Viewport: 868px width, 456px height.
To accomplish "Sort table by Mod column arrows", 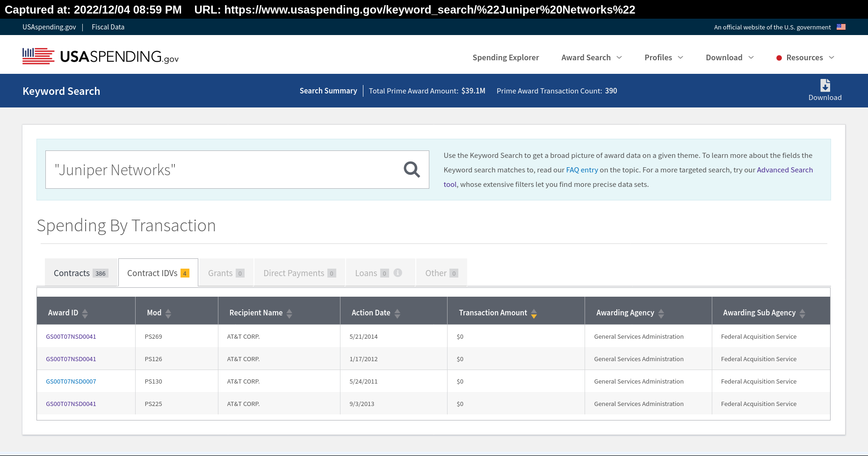I will tap(168, 313).
